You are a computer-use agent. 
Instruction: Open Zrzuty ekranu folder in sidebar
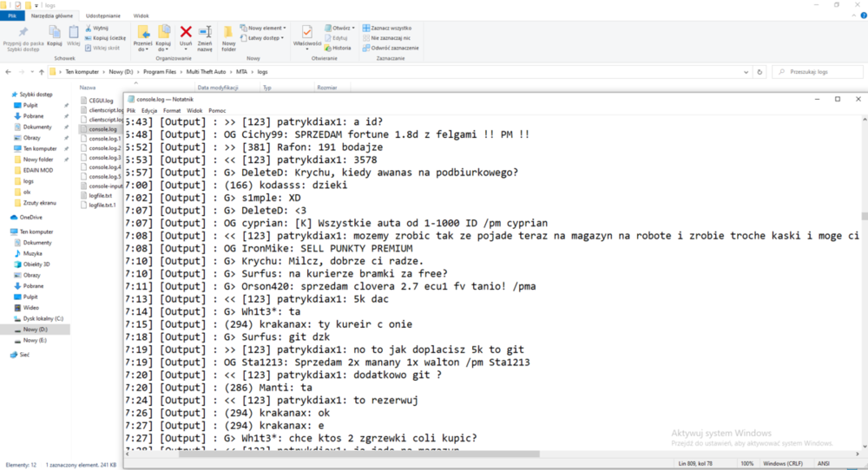[39, 203]
